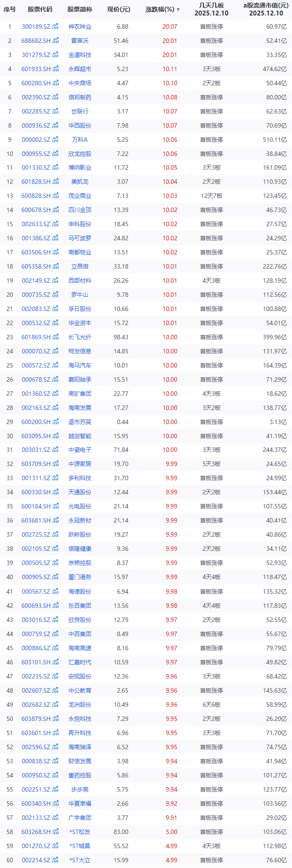Open chart icon beside 603268.SH
Screen dimensions: 292x868
(x=56, y=832)
